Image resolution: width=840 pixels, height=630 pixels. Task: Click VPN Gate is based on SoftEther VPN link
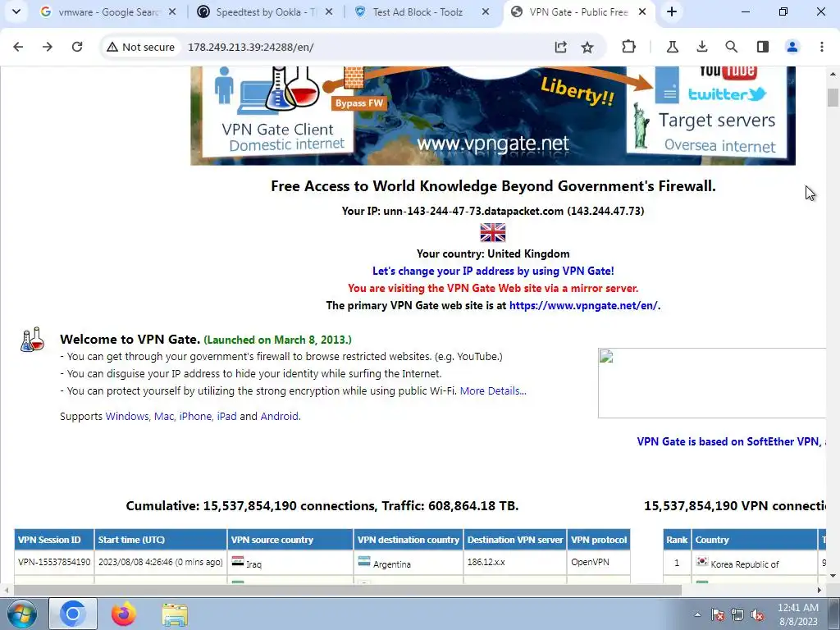click(x=731, y=441)
